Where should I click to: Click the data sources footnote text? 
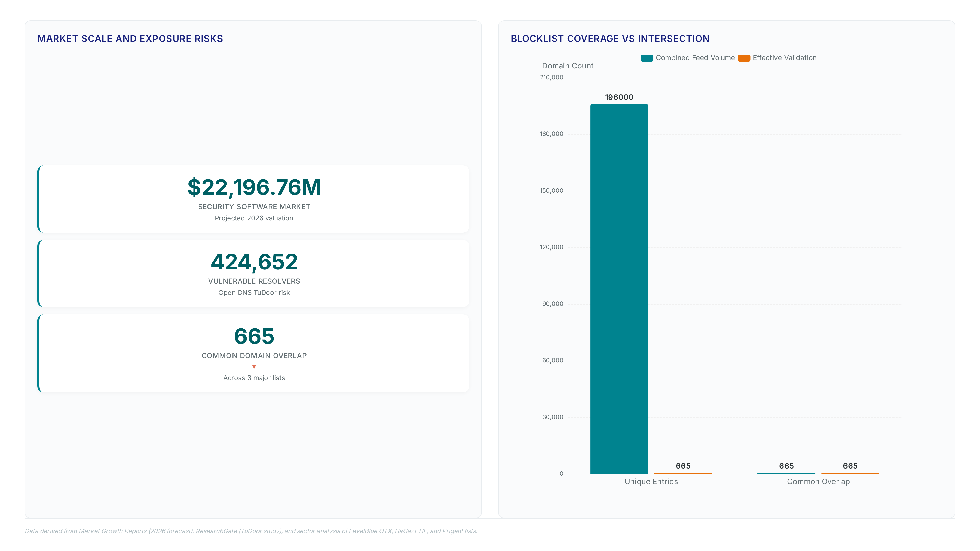(x=251, y=531)
